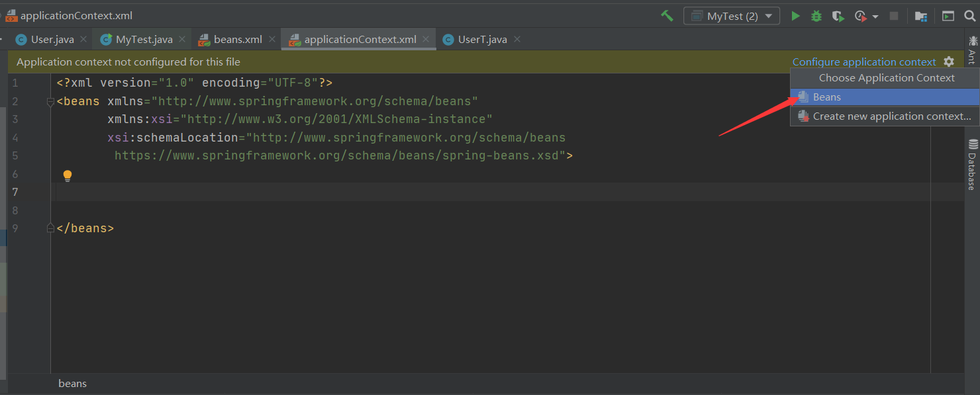Open the Database tool window
The width and height of the screenshot is (980, 395).
972,164
